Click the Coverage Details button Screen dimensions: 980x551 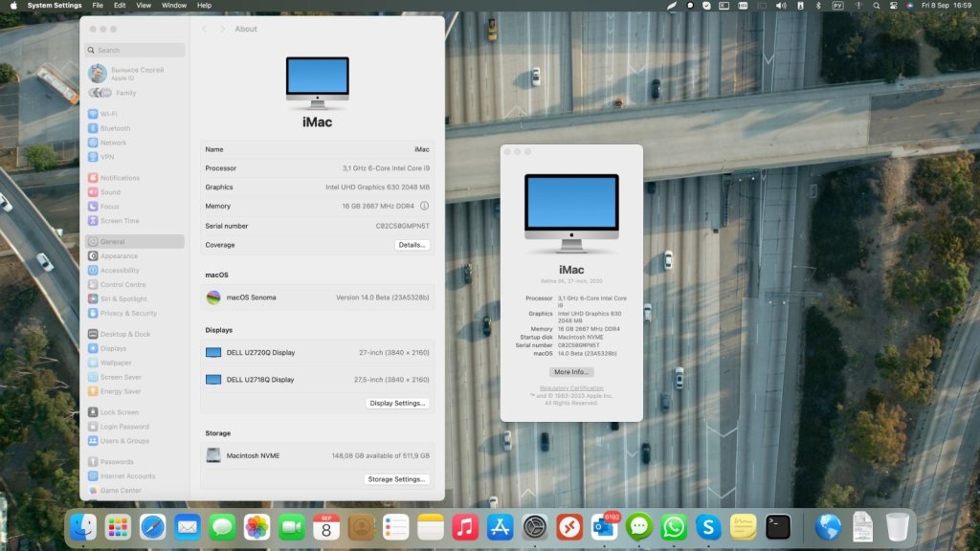click(x=412, y=245)
